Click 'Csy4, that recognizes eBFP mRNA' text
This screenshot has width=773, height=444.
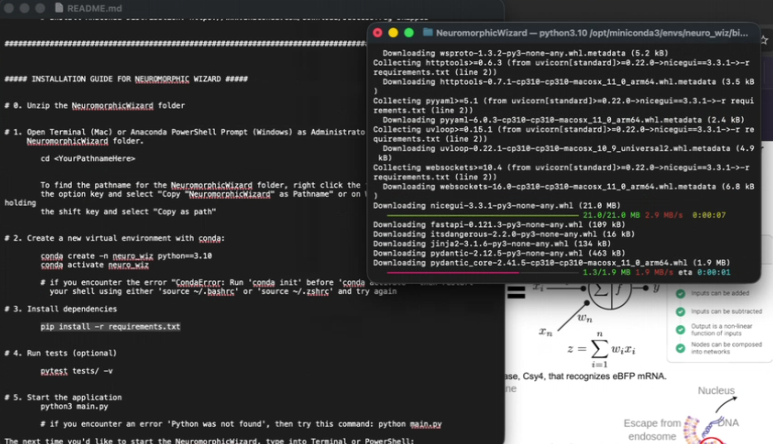pyautogui.click(x=595, y=376)
